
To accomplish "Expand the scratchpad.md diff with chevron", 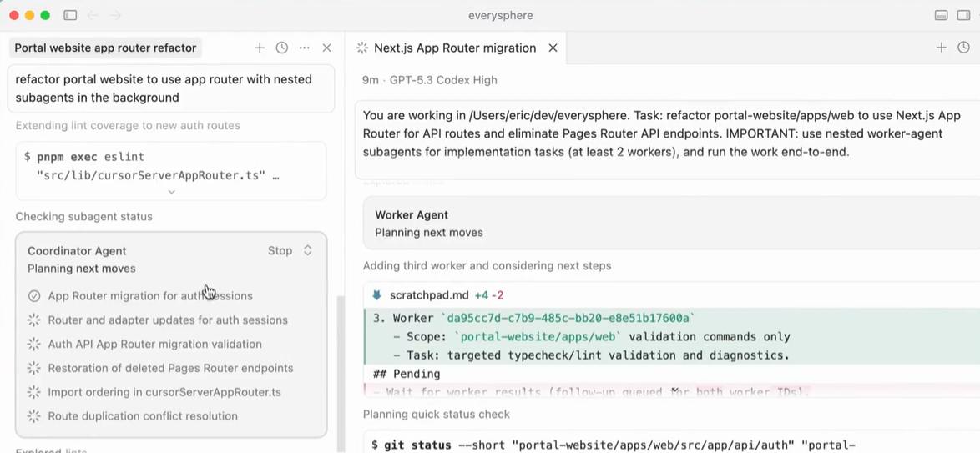I will [675, 390].
